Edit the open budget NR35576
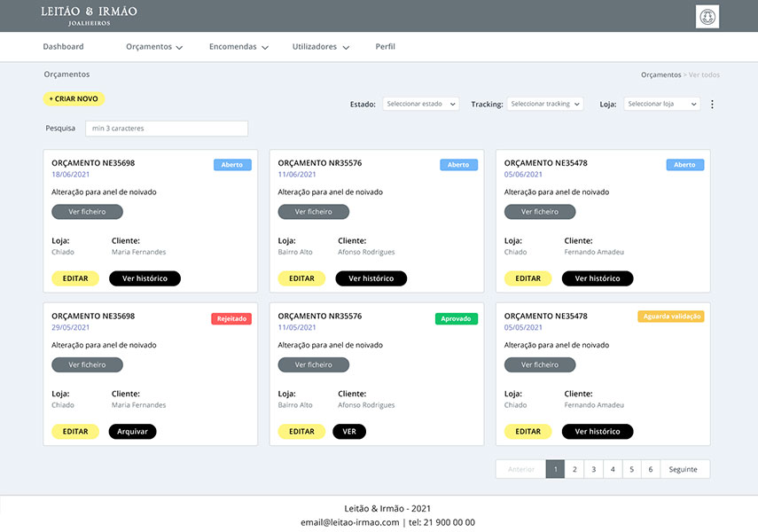Viewport: 758px width, 532px height. coord(301,278)
